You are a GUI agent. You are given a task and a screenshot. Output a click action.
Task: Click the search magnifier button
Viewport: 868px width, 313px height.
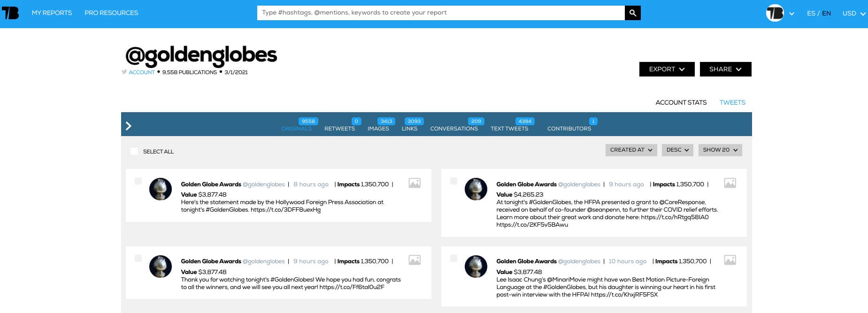click(632, 13)
